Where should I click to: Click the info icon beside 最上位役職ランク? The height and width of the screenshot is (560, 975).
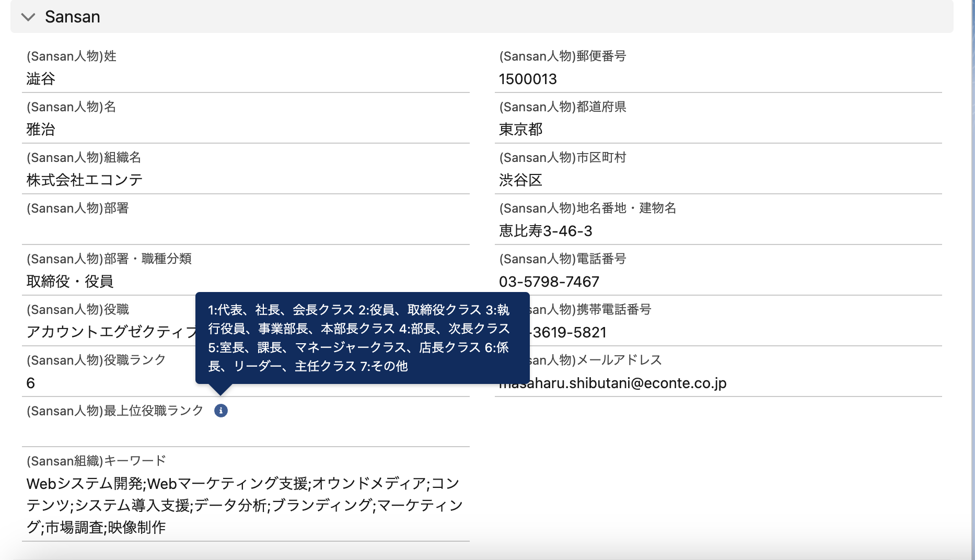click(x=221, y=411)
